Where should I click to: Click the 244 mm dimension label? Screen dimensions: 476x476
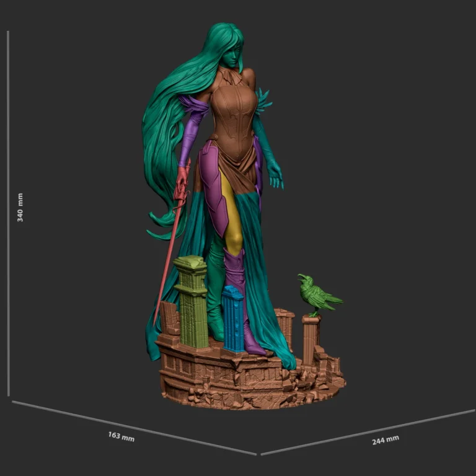(386, 440)
